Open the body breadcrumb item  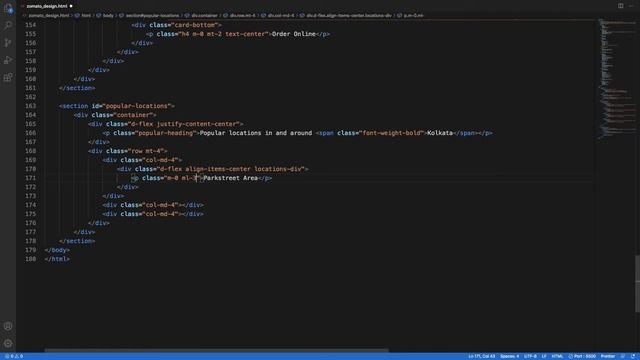(108, 16)
